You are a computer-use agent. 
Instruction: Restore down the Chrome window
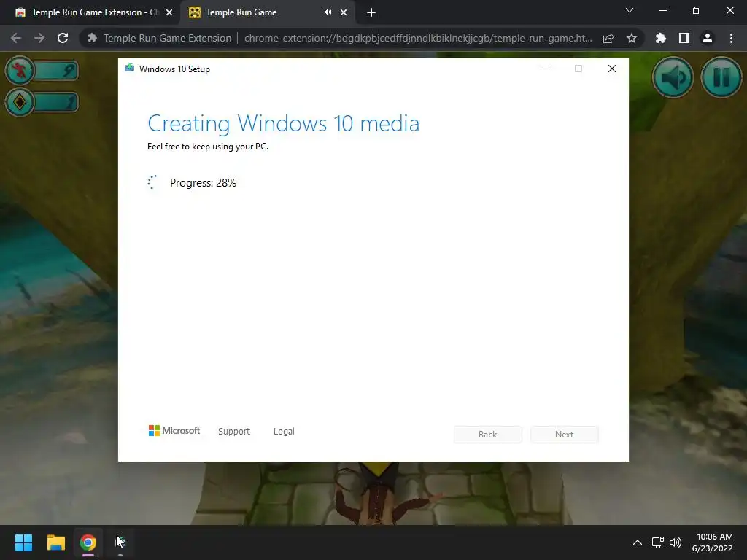(697, 10)
